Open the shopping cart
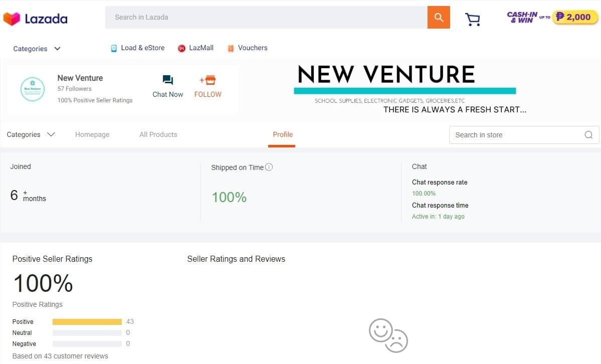The height and width of the screenshot is (364, 601). [x=472, y=19]
